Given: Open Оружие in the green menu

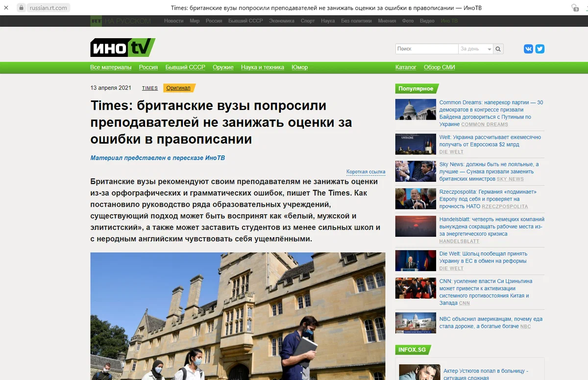Looking at the screenshot, I should tap(223, 67).
